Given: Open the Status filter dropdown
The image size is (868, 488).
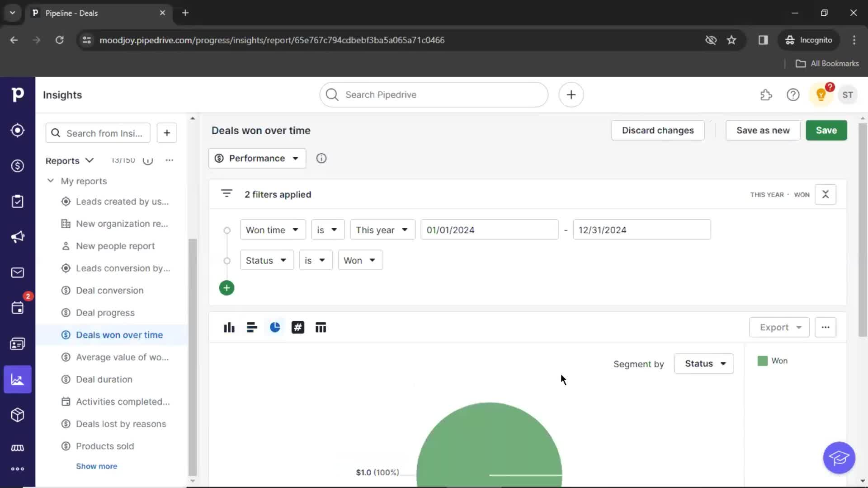Looking at the screenshot, I should (x=265, y=260).
